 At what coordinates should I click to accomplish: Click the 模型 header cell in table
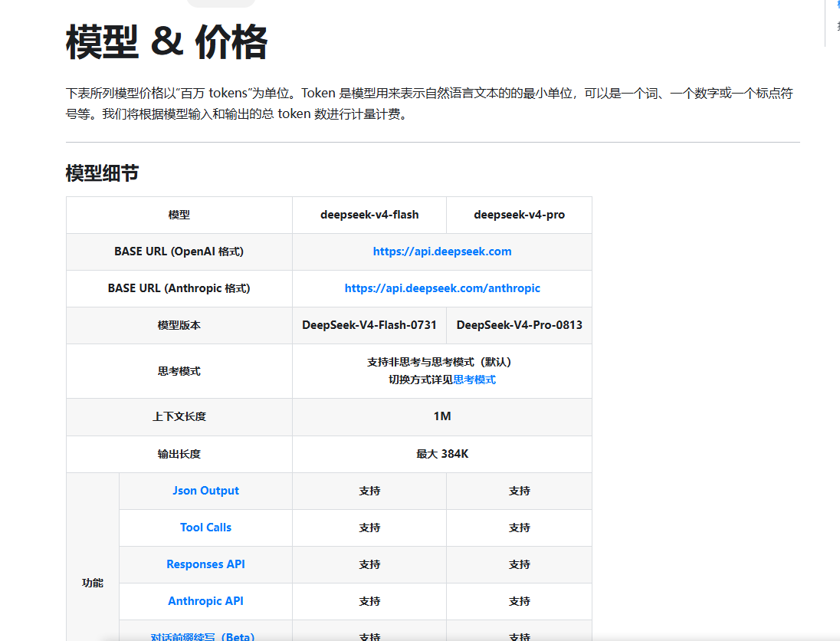tap(179, 215)
